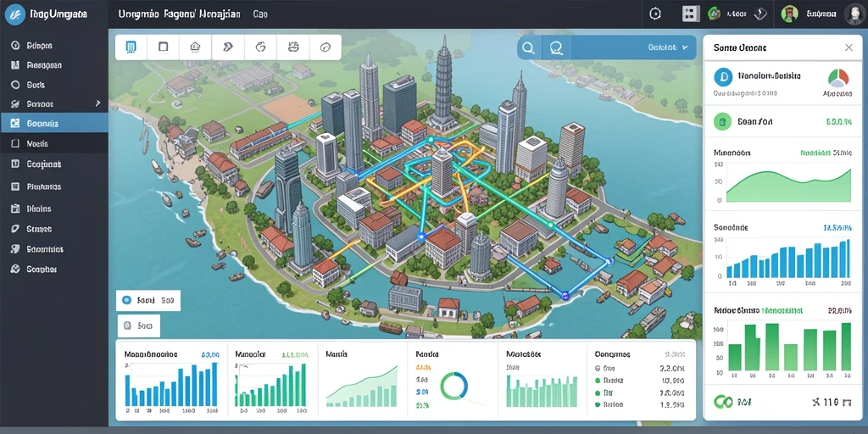Expand the sidebar item with right chevron

54,103
